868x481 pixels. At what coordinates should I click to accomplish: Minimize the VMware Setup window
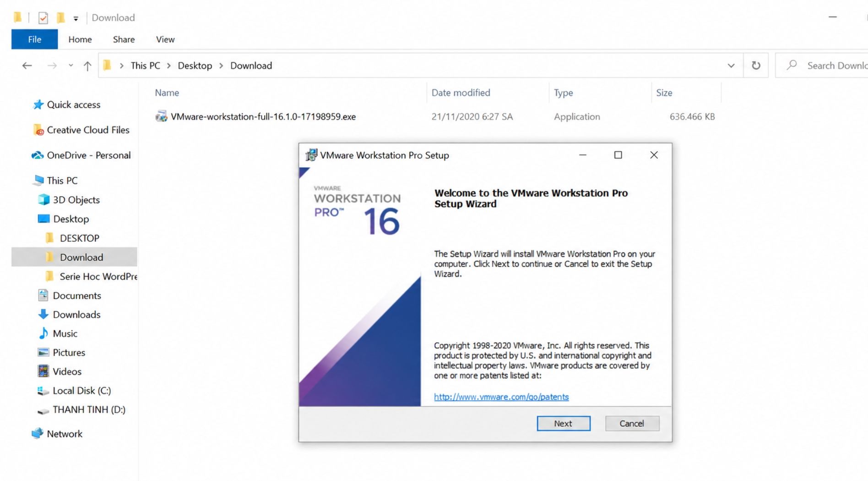click(583, 155)
